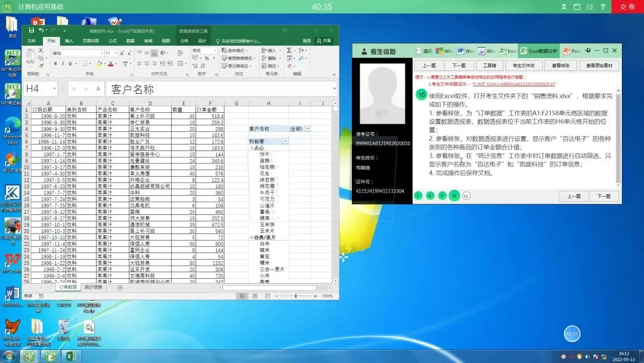This screenshot has height=363, width=644.
Task: Click the insert function fx icon
Action: (x=98, y=89)
